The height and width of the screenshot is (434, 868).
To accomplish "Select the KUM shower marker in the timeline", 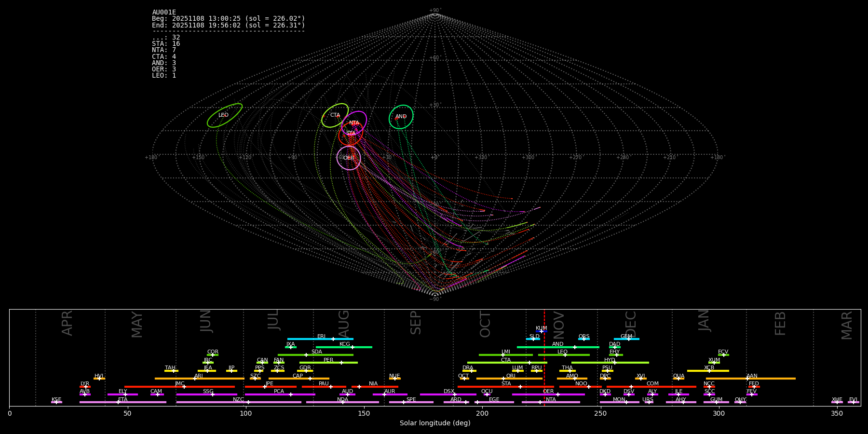I will click(x=542, y=331).
